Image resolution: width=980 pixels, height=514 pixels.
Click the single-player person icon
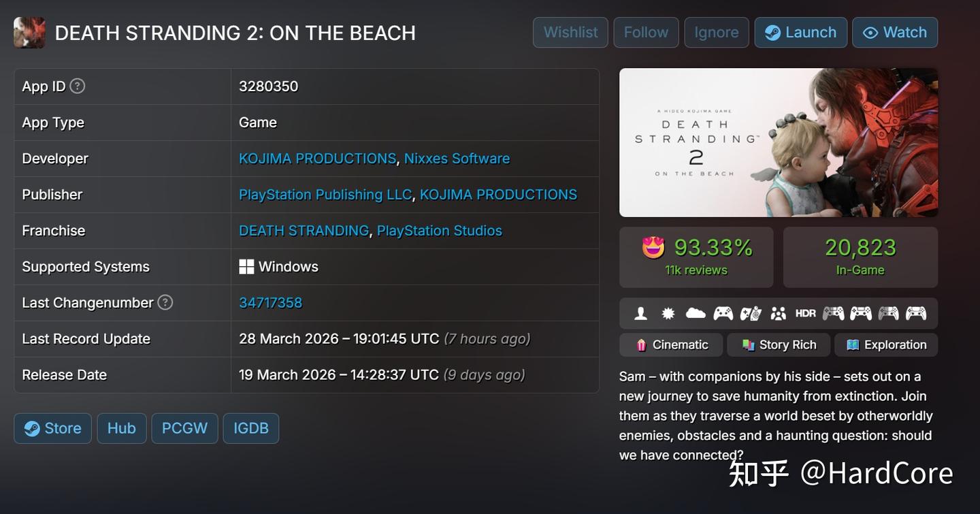[640, 313]
